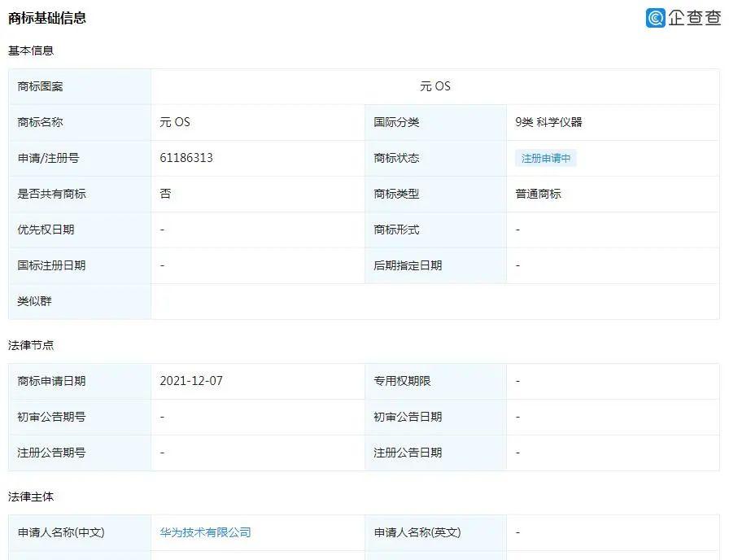Click the 商标状态 label cell

coord(435,158)
